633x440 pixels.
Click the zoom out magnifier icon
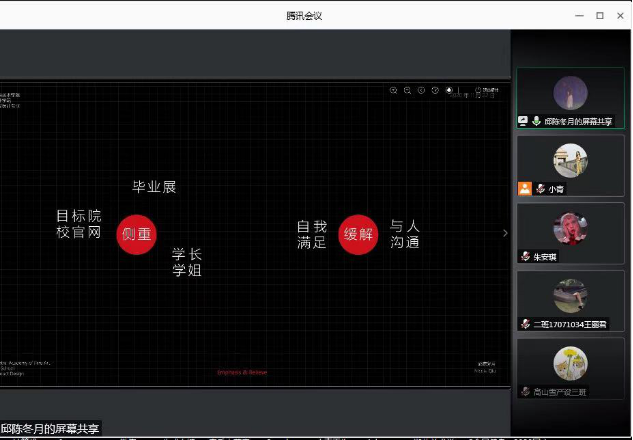(408, 91)
